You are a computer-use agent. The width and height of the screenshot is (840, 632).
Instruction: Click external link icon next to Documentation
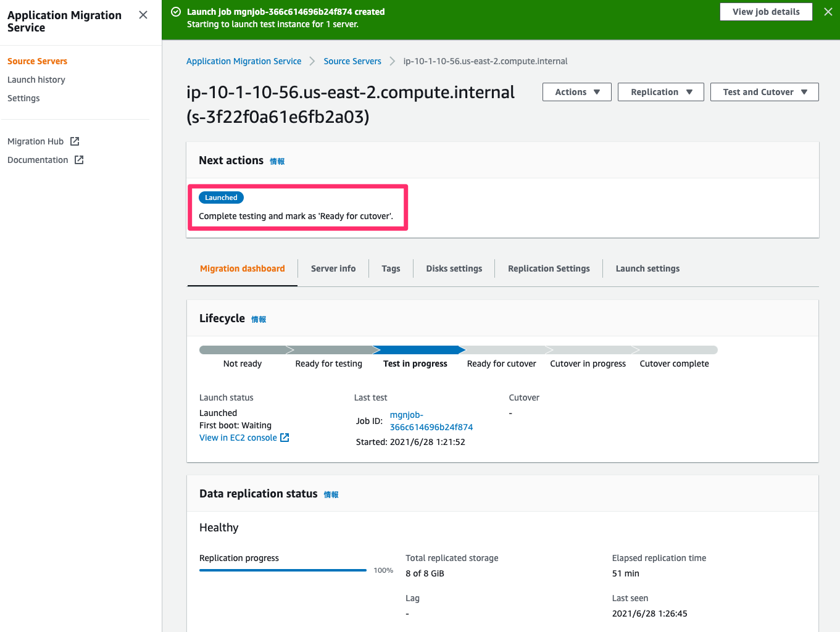pos(79,160)
